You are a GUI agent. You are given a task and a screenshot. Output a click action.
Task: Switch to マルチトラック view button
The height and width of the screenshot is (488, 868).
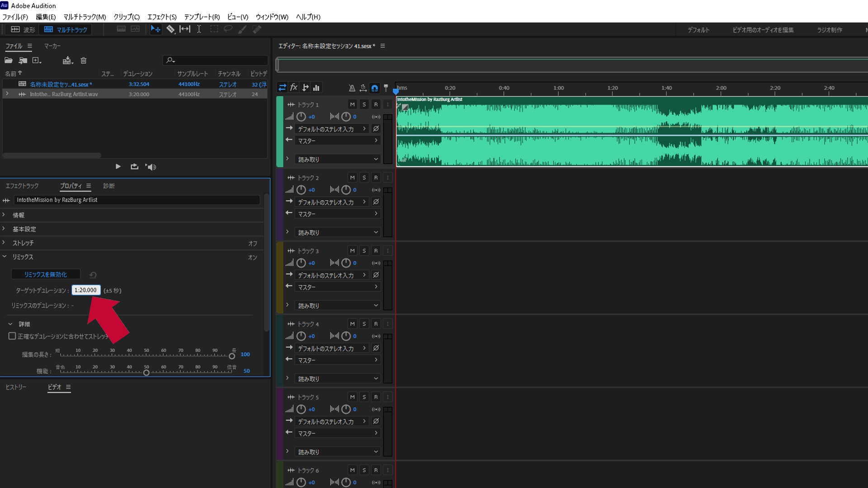66,30
